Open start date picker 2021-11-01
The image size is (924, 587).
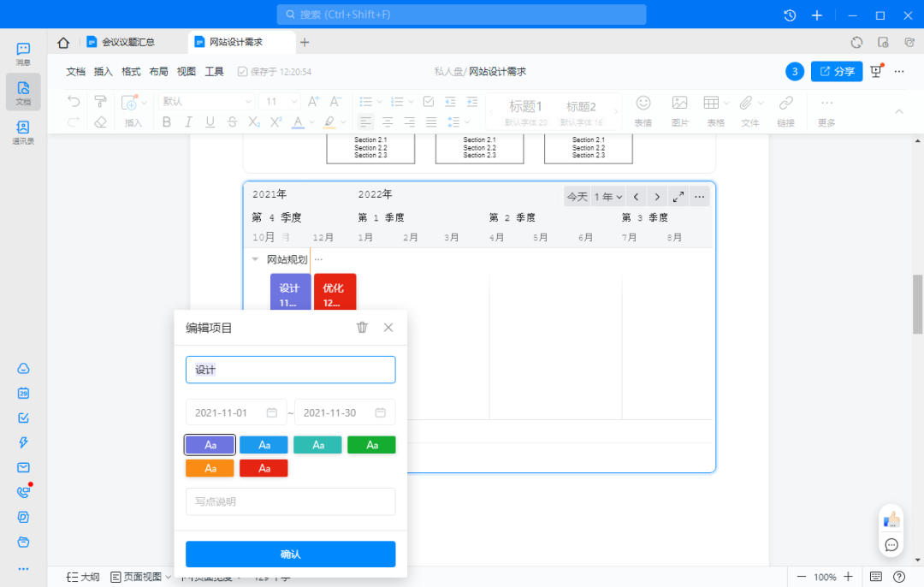(236, 412)
